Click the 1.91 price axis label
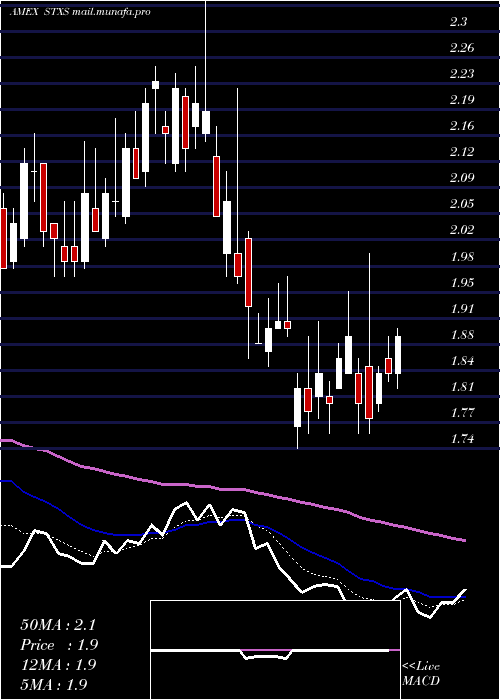Viewport: 500px width, 700px height. coord(462,308)
